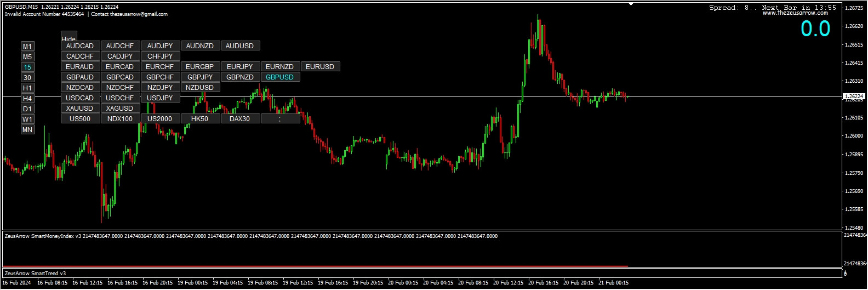The image size is (868, 290).
Task: Choose EURAUD symbol button
Action: tap(80, 67)
